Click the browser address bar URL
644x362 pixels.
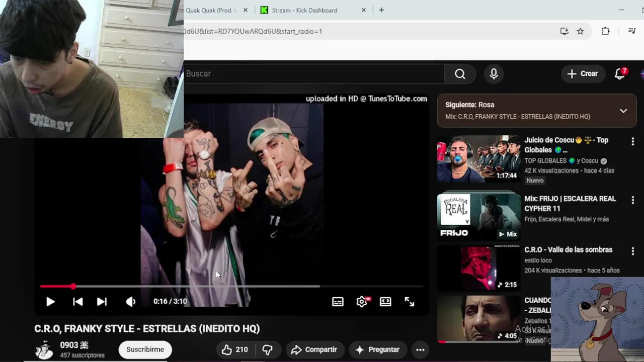click(253, 31)
